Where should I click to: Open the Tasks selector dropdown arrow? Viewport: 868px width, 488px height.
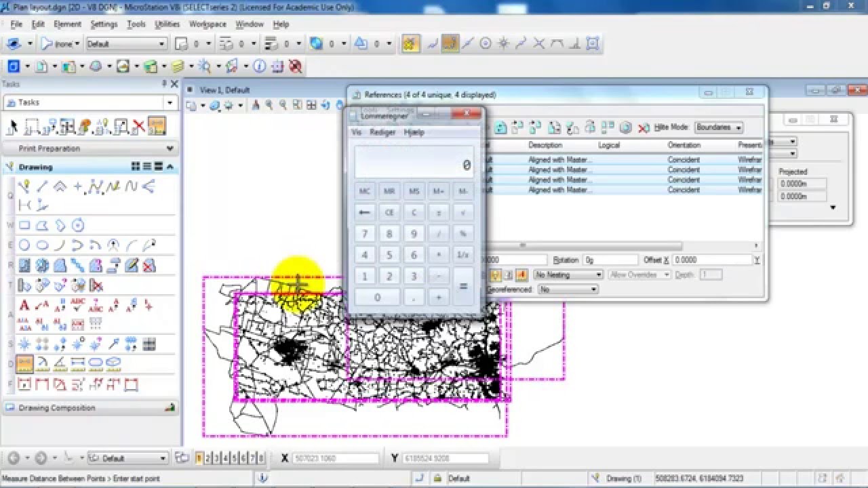click(170, 102)
